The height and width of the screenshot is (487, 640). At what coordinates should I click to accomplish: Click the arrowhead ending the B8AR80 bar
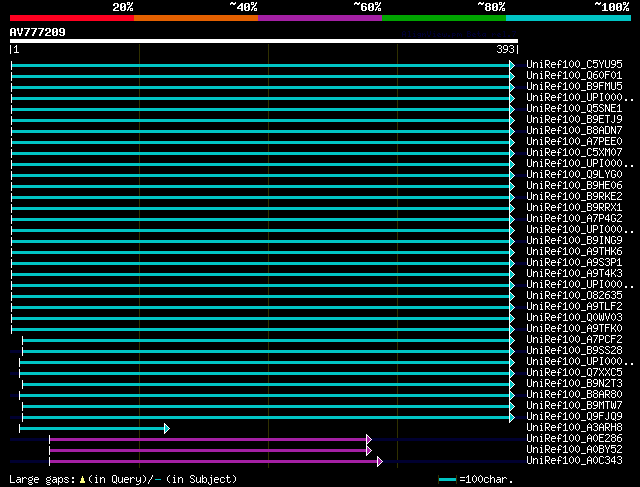(512, 396)
